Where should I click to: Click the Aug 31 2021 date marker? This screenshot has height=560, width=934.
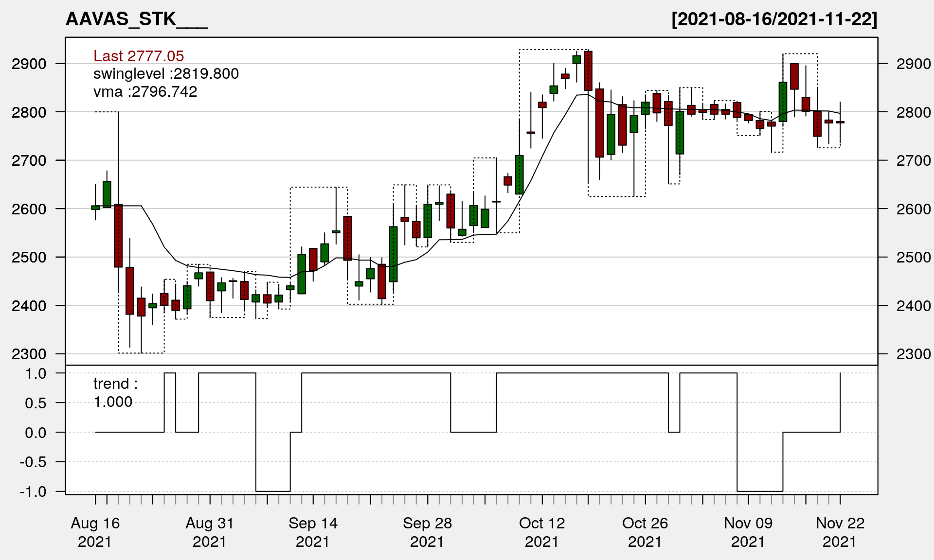[210, 532]
